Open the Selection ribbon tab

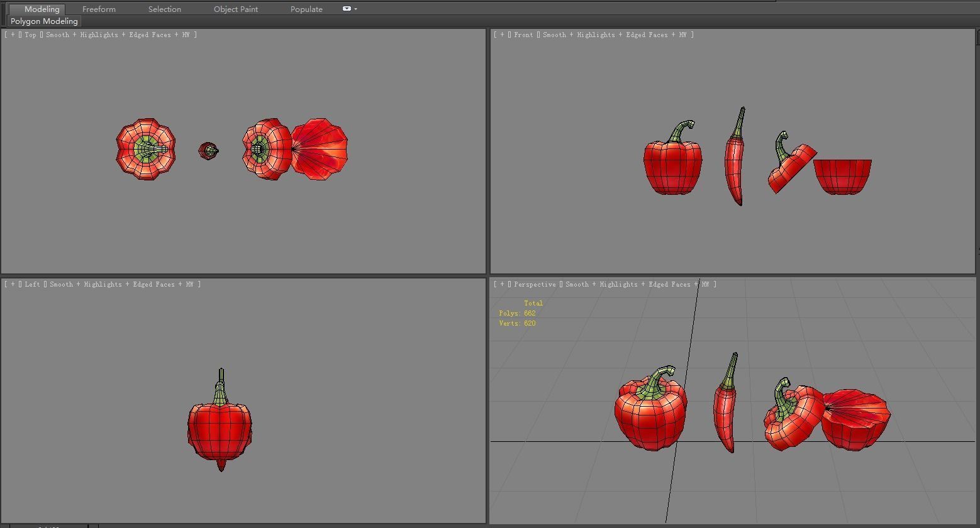165,9
